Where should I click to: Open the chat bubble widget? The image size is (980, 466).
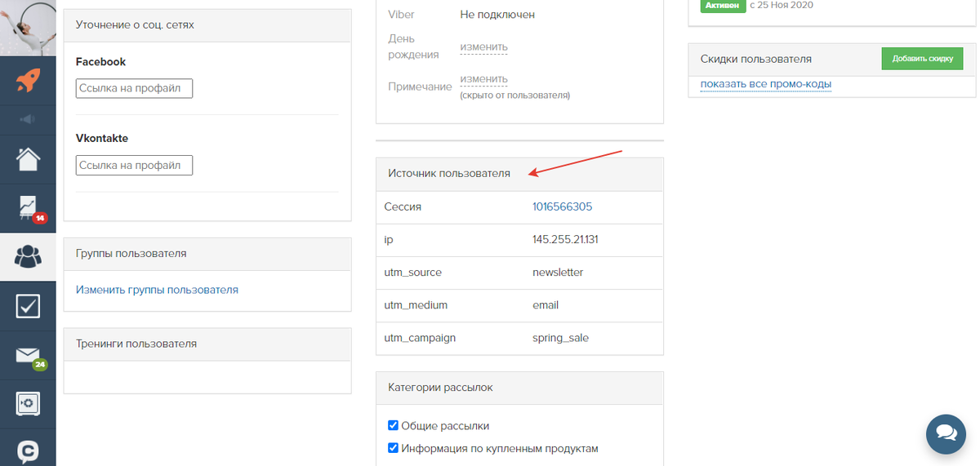pos(946,433)
